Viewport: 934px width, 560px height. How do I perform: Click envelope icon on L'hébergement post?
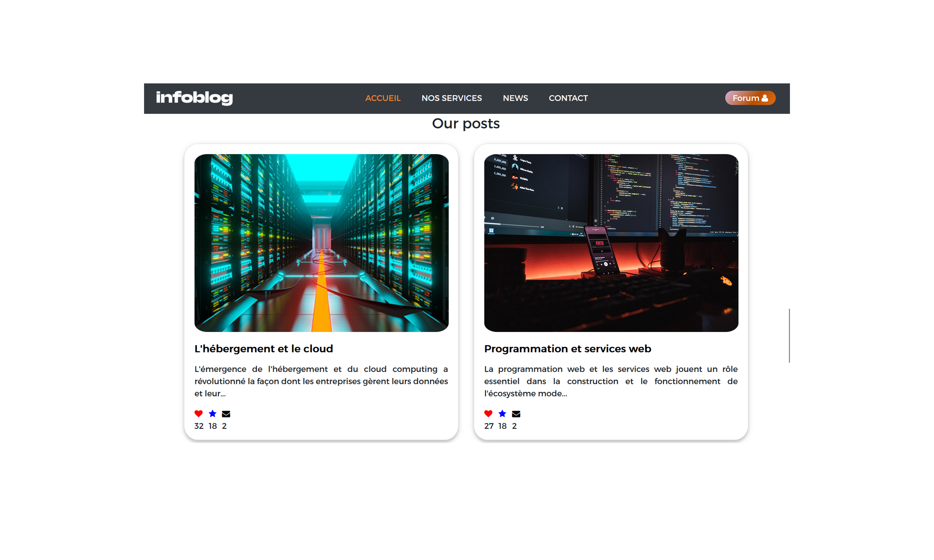pos(226,414)
